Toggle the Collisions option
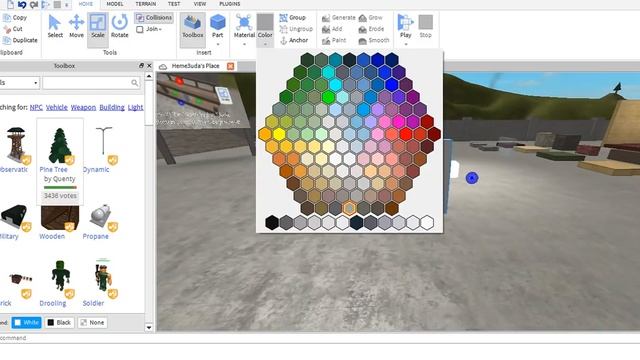Viewport: 640px width, 360px height. (154, 18)
